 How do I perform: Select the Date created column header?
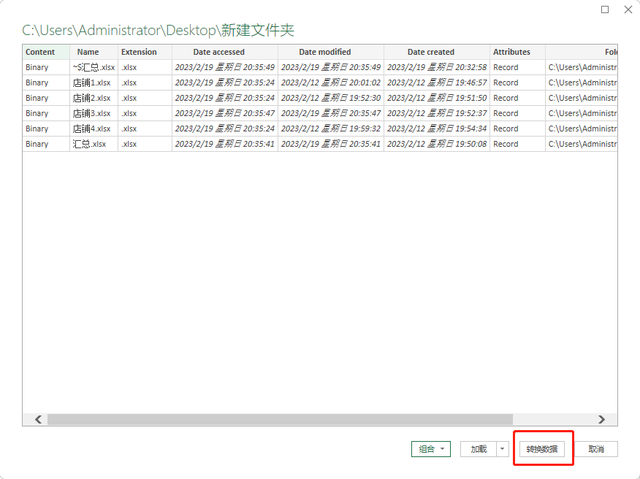437,52
